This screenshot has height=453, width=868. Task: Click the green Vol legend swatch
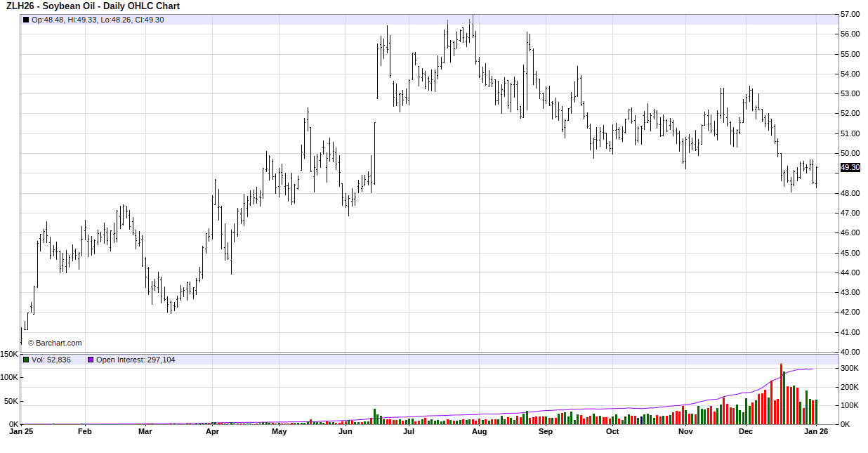tap(26, 360)
